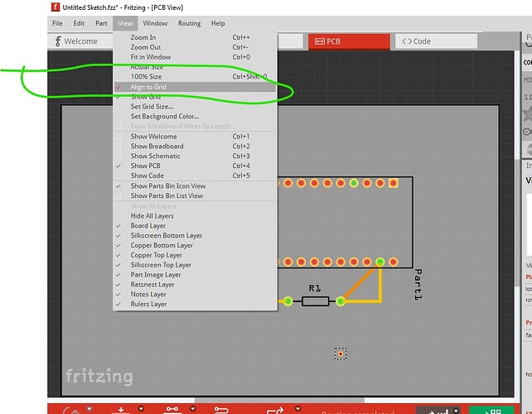
Task: Disable Show Parts Bin Icon View
Action: 167,186
